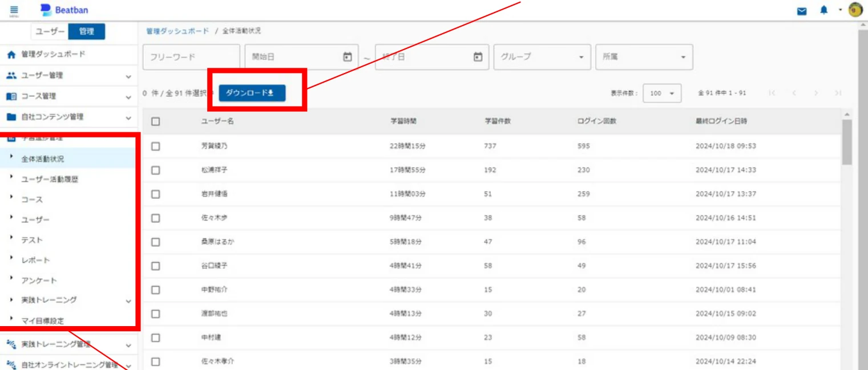Expand ユーザー管理 with its chevron
The width and height of the screenshot is (868, 370).
pyautogui.click(x=128, y=76)
